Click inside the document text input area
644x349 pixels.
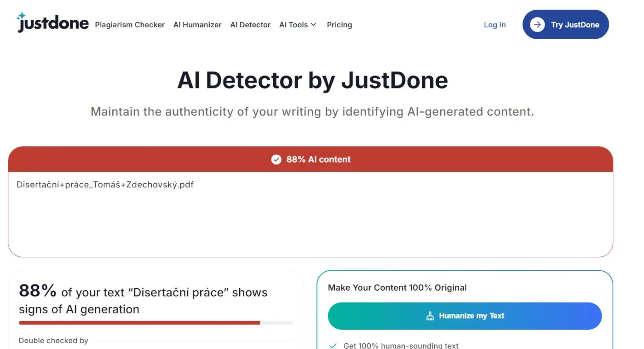[310, 214]
